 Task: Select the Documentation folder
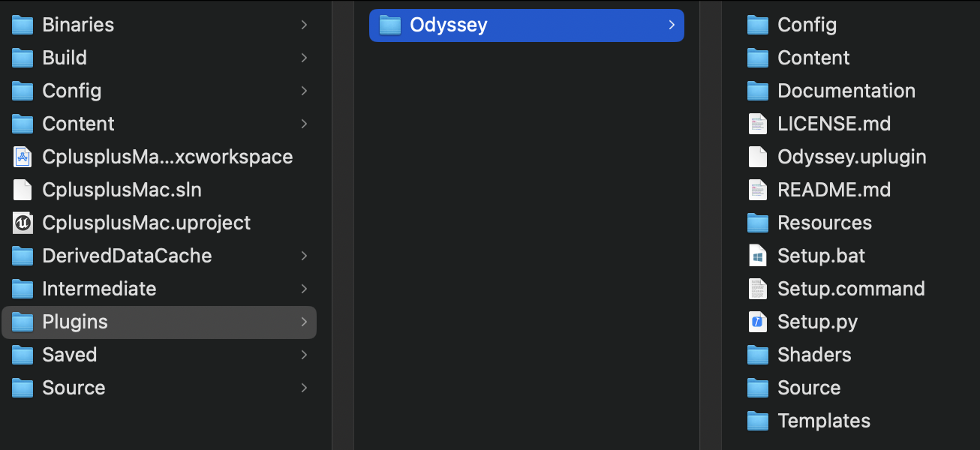click(x=846, y=91)
